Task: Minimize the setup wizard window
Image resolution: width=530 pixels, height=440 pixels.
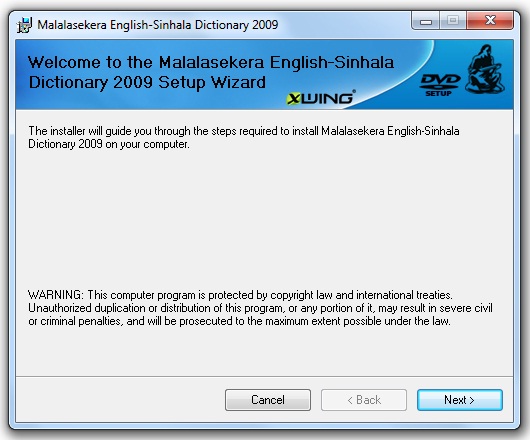Action: (x=426, y=21)
